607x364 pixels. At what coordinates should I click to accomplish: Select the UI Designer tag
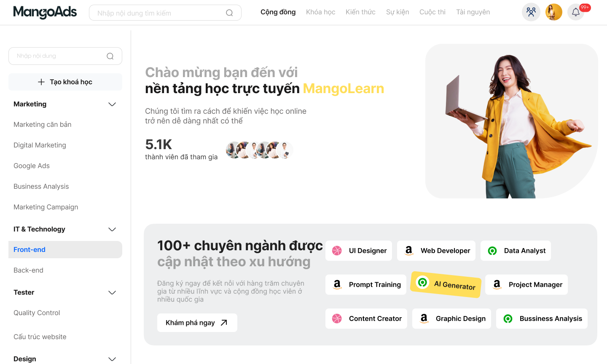coord(359,251)
